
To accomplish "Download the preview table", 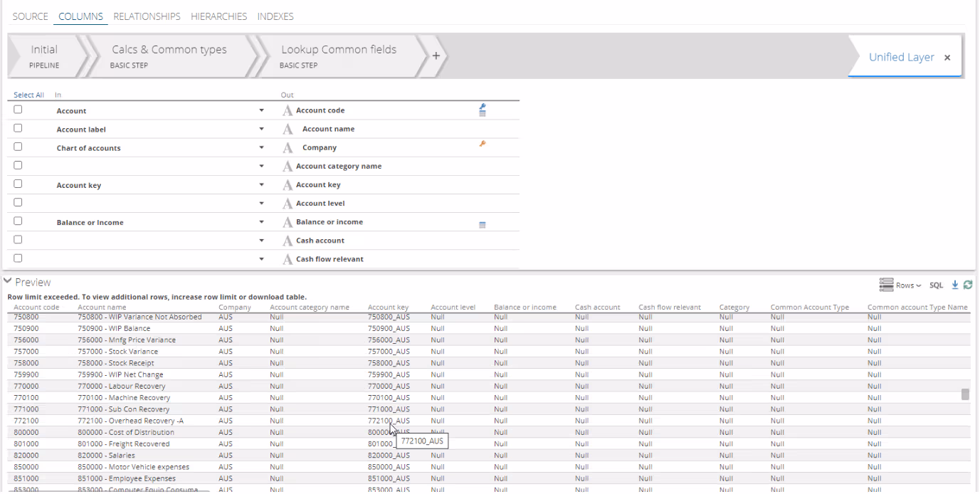I will pyautogui.click(x=955, y=285).
